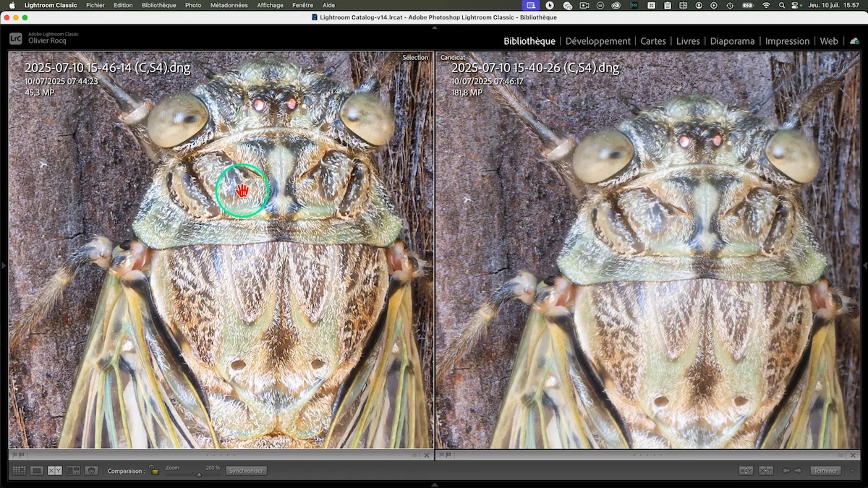This screenshot has width=868, height=488.
Task: Select the next photo arrow
Action: (x=798, y=471)
